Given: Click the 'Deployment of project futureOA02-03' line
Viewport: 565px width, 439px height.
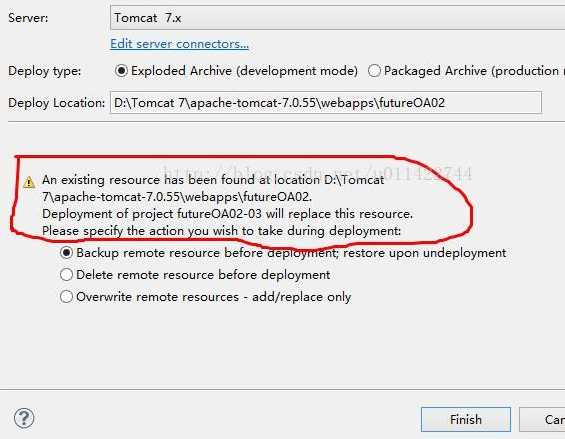Looking at the screenshot, I should click(227, 214).
